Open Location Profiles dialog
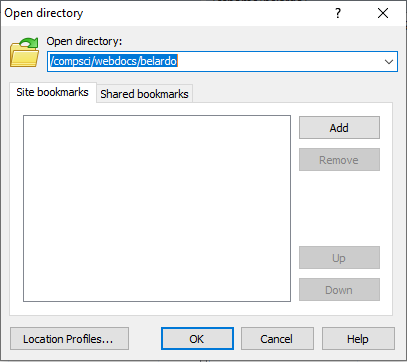 pyautogui.click(x=69, y=339)
